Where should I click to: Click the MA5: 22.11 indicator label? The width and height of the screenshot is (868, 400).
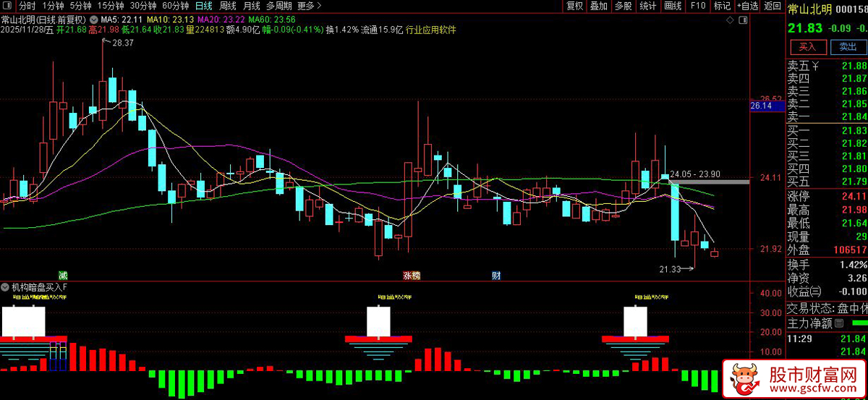(122, 18)
